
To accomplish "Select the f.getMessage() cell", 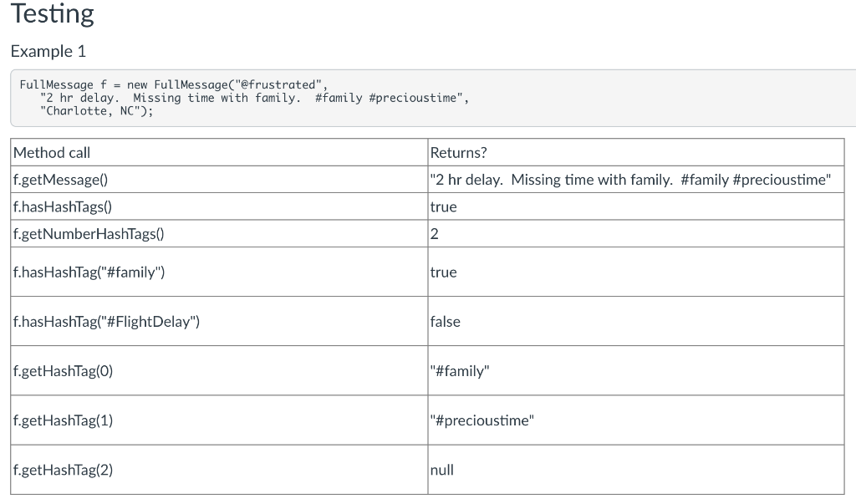I will pos(219,179).
